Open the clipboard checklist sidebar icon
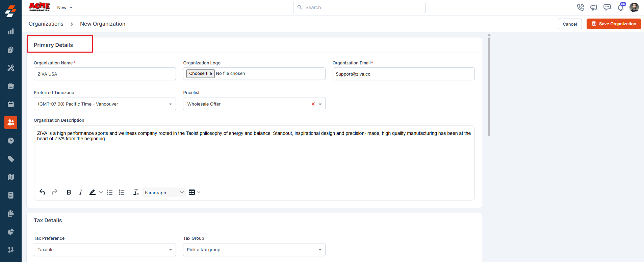This screenshot has height=262, width=644. [11, 50]
